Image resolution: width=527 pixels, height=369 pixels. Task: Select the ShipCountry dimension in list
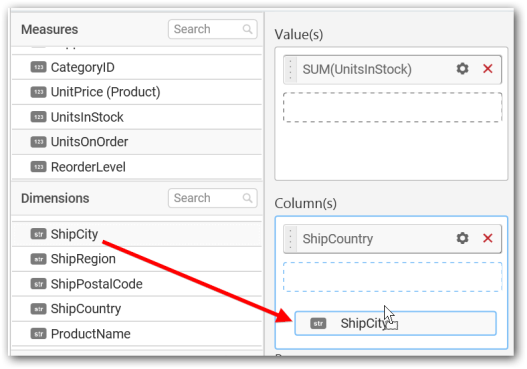click(137, 309)
